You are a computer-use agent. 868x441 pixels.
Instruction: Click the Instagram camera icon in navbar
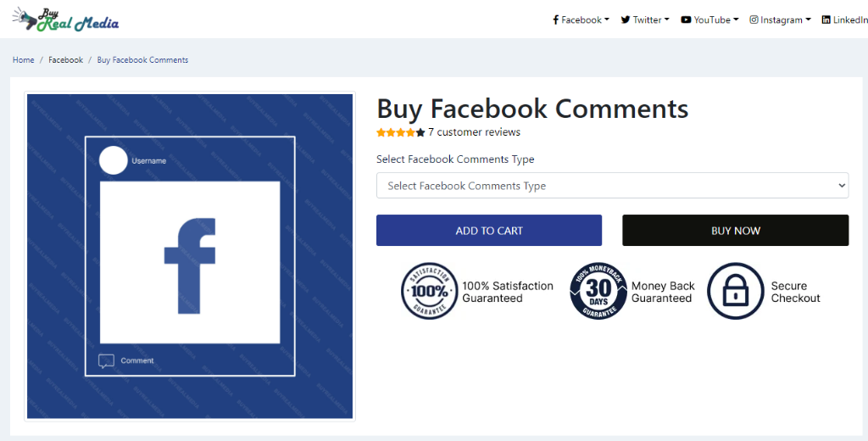pyautogui.click(x=754, y=20)
